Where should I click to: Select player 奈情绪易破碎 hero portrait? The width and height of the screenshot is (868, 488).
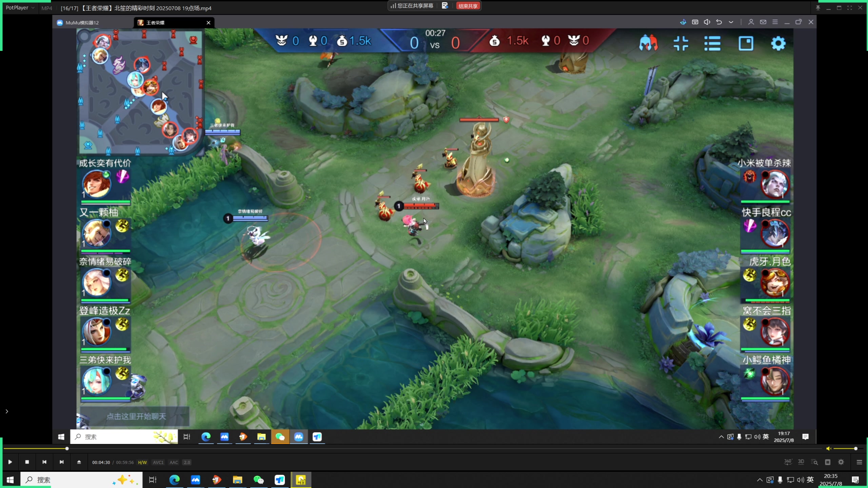click(x=97, y=282)
